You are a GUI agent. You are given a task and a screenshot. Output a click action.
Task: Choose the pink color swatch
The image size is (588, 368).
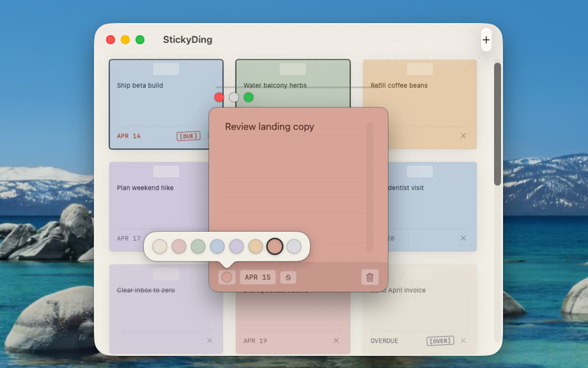pyautogui.click(x=179, y=247)
